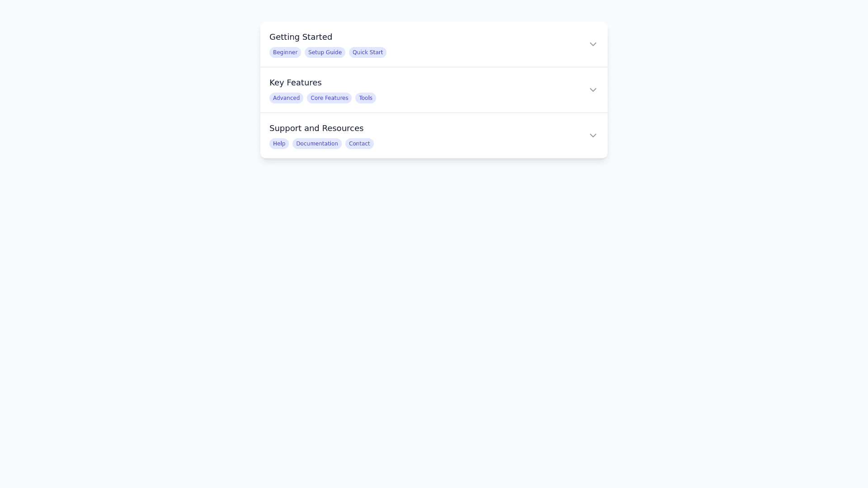868x488 pixels.
Task: Click the Core Features tag
Action: (329, 98)
